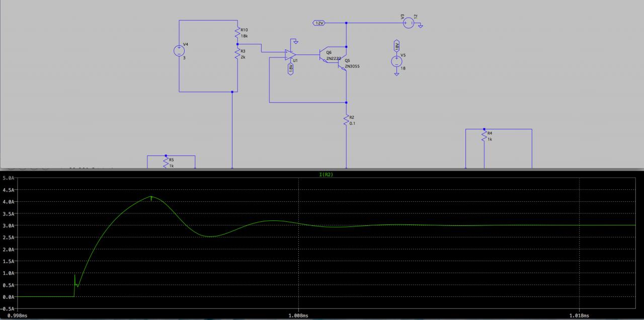Click the ground symbol above op-amp U1
This screenshot has height=320, width=644.
tap(296, 41)
